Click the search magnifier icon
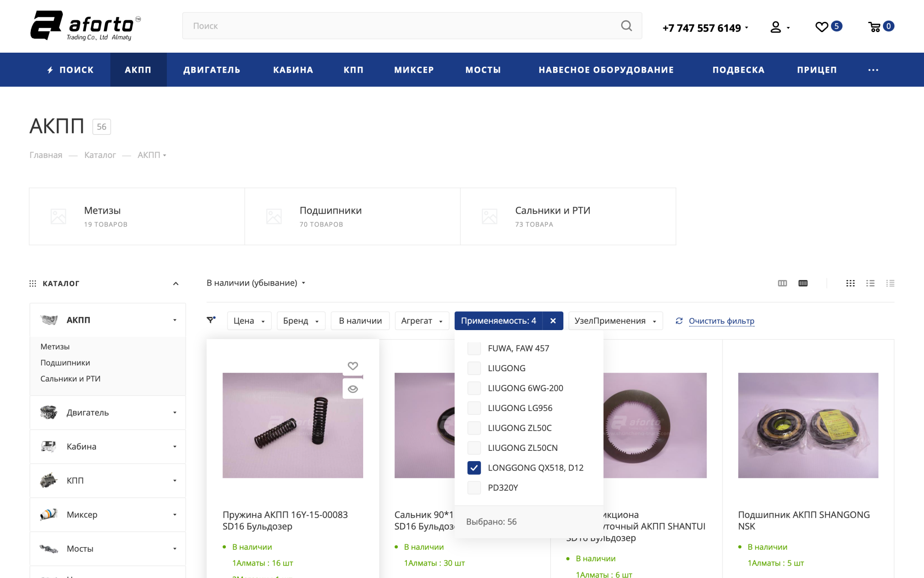Viewport: 924px width, 578px height. [x=626, y=26]
